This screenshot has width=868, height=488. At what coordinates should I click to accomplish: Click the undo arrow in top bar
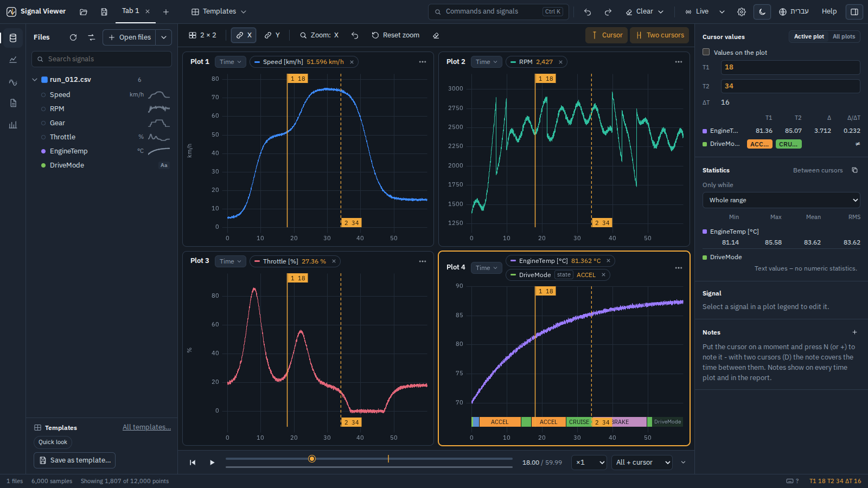click(x=588, y=11)
